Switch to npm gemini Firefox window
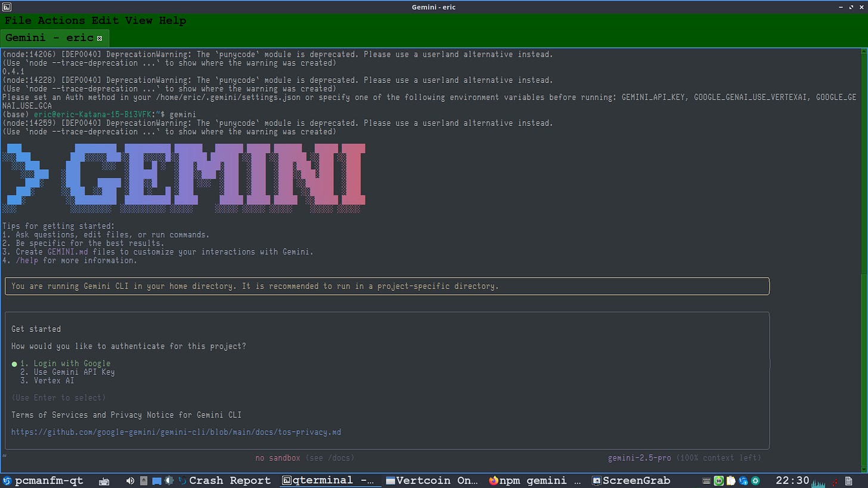This screenshot has height=488, width=868. pos(534,481)
